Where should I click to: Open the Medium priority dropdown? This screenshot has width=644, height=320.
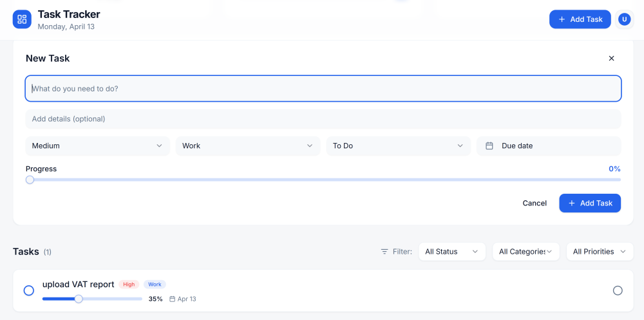point(98,146)
